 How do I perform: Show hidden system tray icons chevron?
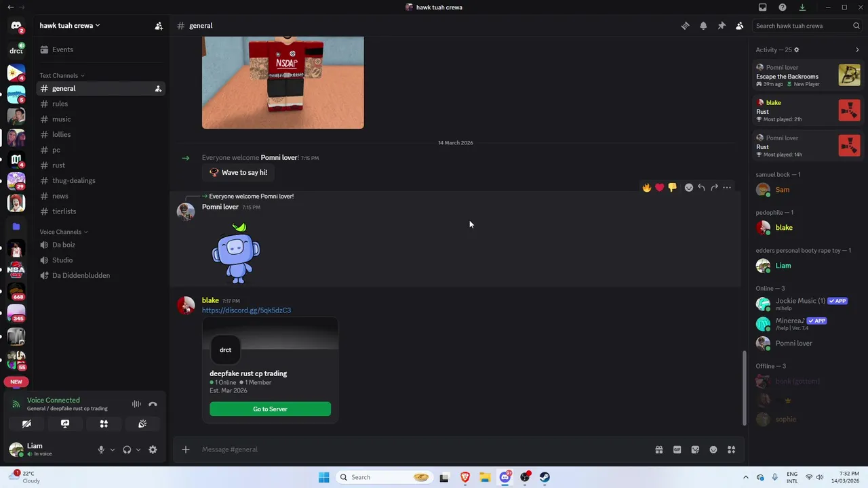pyautogui.click(x=746, y=477)
